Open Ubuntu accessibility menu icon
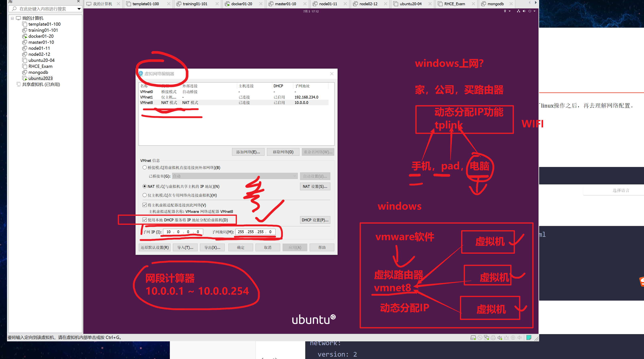Image resolution: width=644 pixels, height=359 pixels. pyautogui.click(x=505, y=11)
